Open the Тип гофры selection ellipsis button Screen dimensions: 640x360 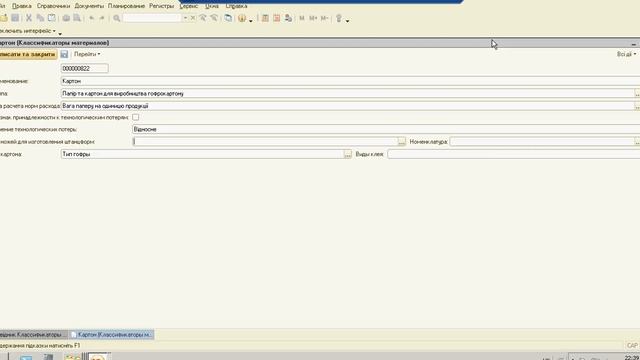(x=347, y=154)
